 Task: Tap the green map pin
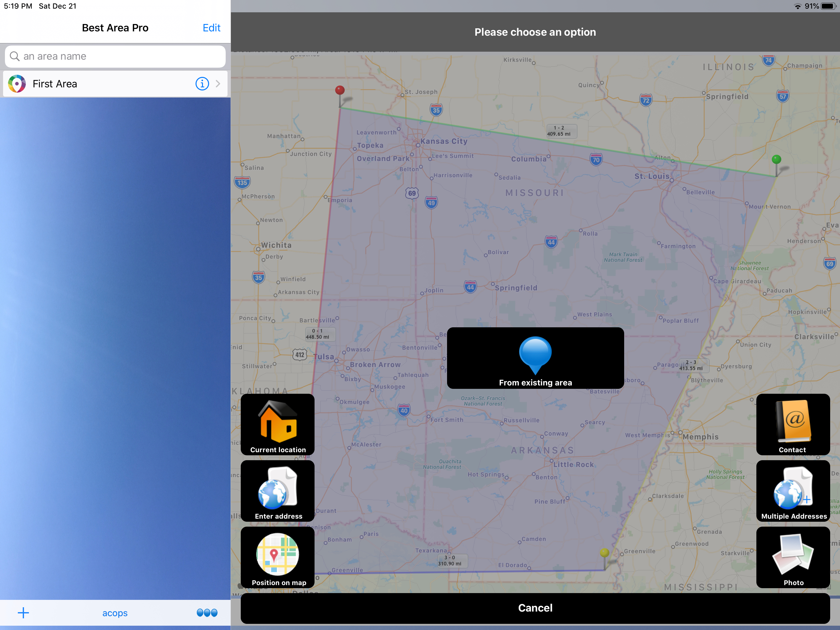click(x=776, y=160)
